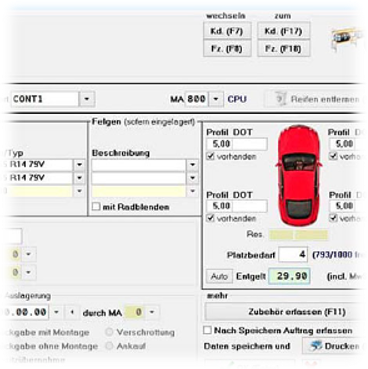Open the first Beschreibung dropdown
Image resolution: width=368 pixels, height=369 pixels.
192,165
